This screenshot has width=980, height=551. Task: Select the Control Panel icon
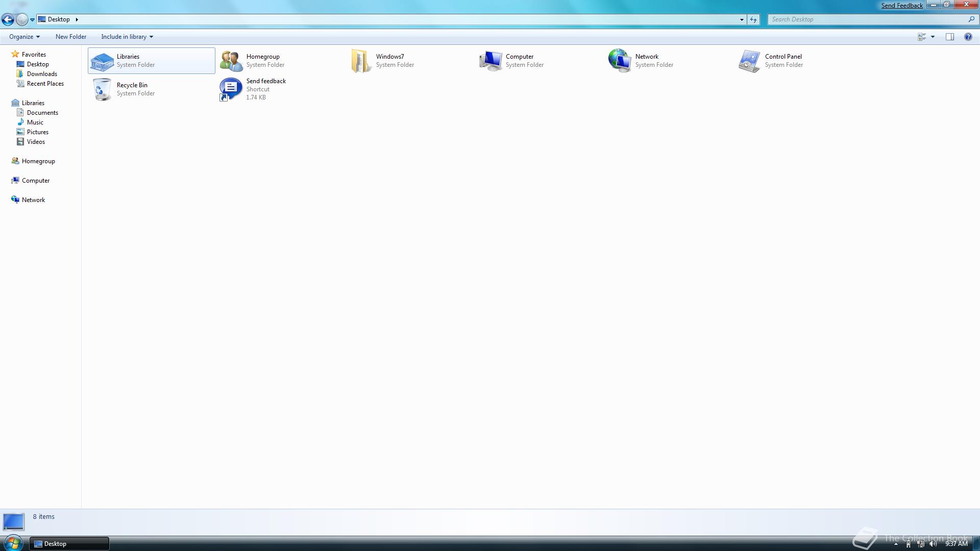point(749,61)
